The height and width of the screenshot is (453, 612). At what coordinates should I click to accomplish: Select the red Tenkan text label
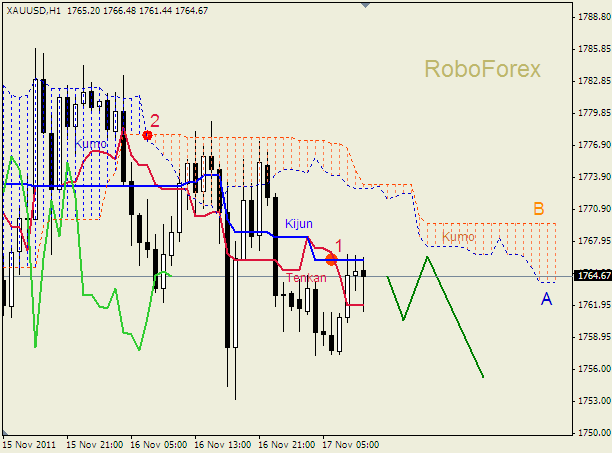click(306, 278)
